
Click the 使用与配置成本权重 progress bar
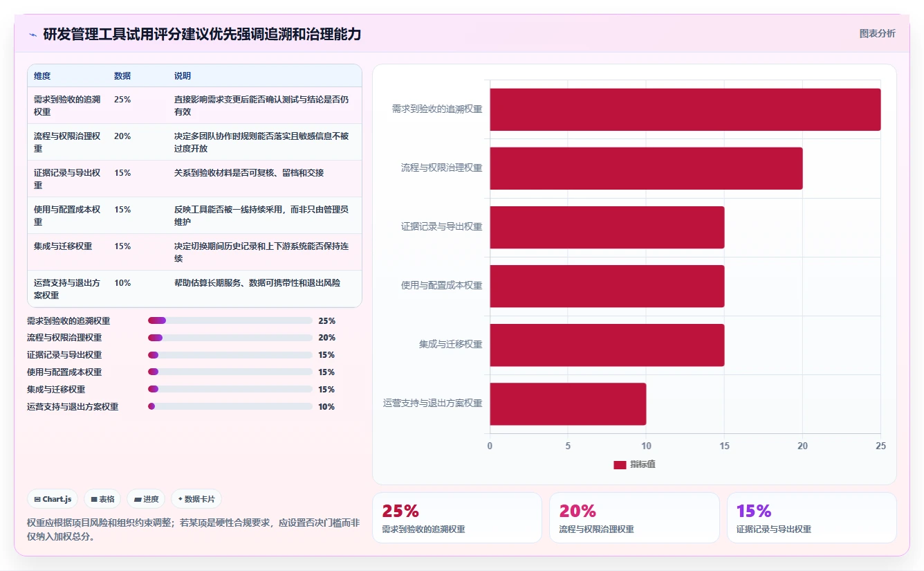(x=230, y=372)
